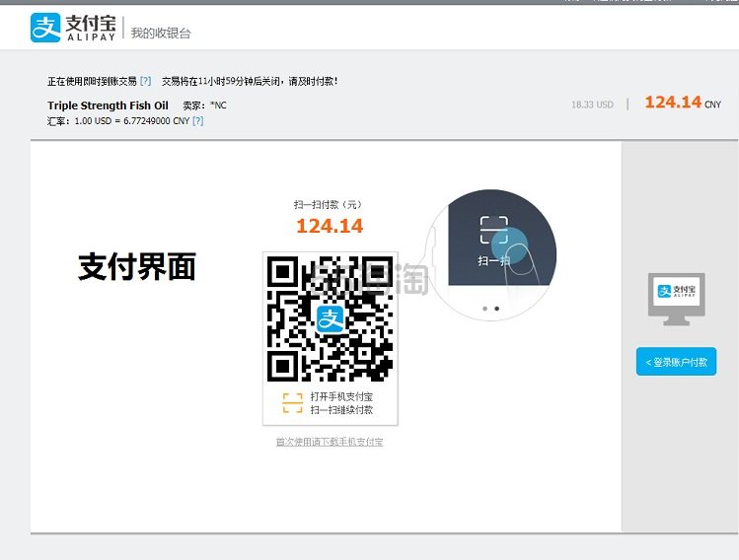Open the 首次使用请下载手机支付宝 link

[330, 442]
